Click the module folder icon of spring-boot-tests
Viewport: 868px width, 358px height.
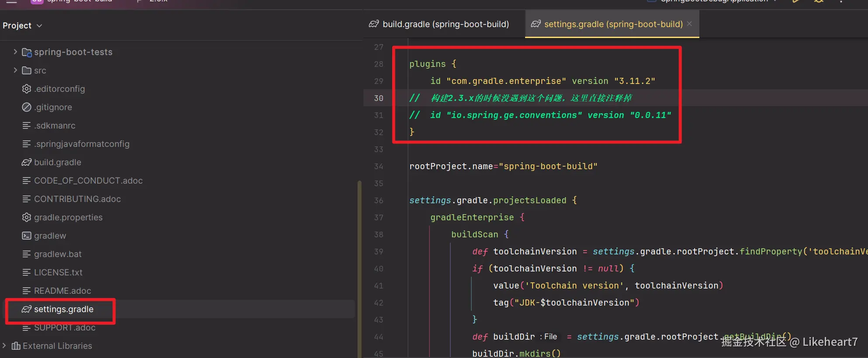[x=27, y=52]
